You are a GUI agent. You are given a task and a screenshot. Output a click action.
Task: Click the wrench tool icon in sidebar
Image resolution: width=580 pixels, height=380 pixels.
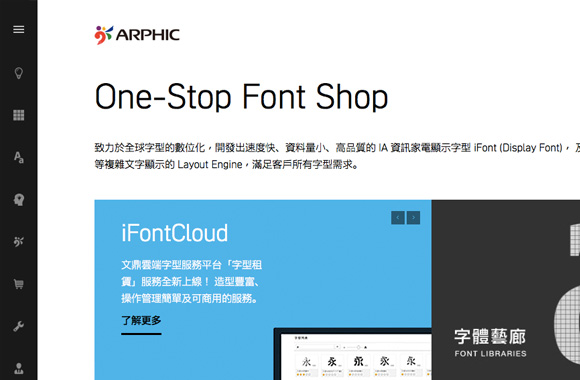18,326
